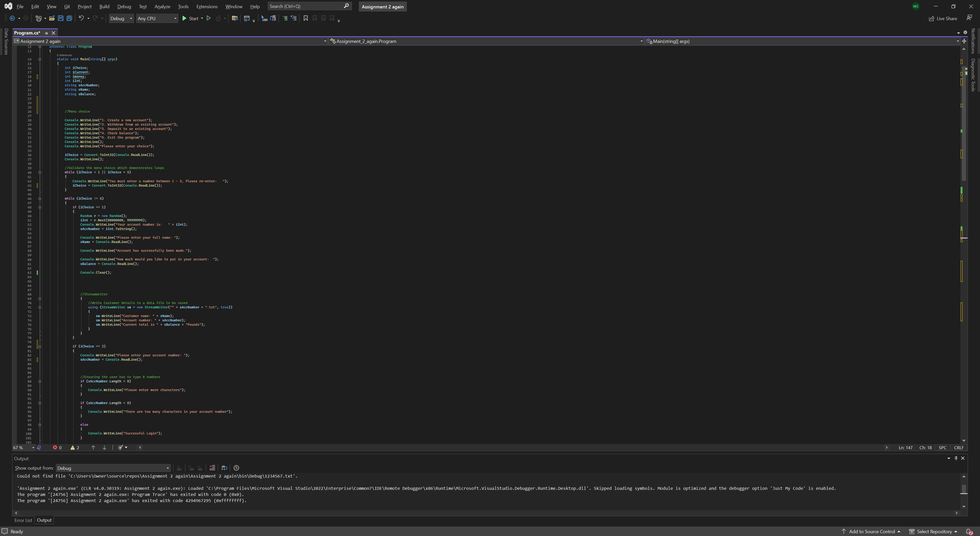Toggle pin on the Program.cs tab

click(x=46, y=33)
